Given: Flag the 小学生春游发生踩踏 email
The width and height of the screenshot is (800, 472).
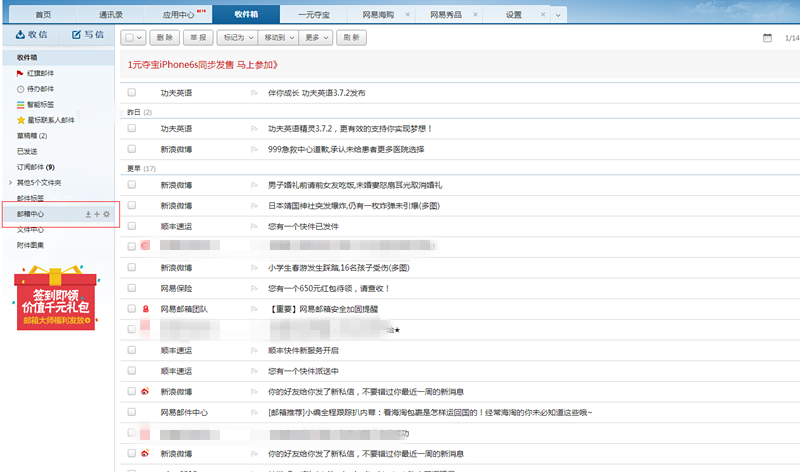Looking at the screenshot, I should click(x=254, y=268).
